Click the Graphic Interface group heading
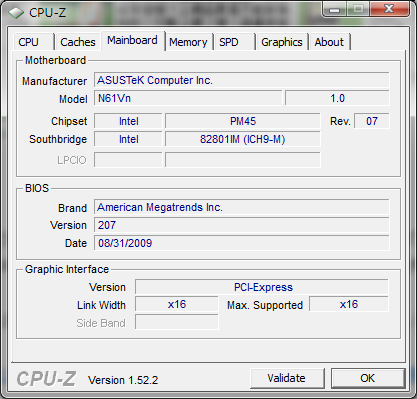417x399 pixels. tap(67, 269)
